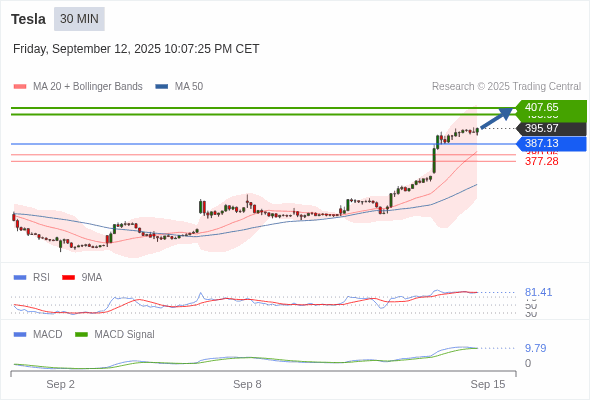This screenshot has height=400, width=590.
Task: Click the 'MA 50' legend label
Action: click(x=189, y=87)
